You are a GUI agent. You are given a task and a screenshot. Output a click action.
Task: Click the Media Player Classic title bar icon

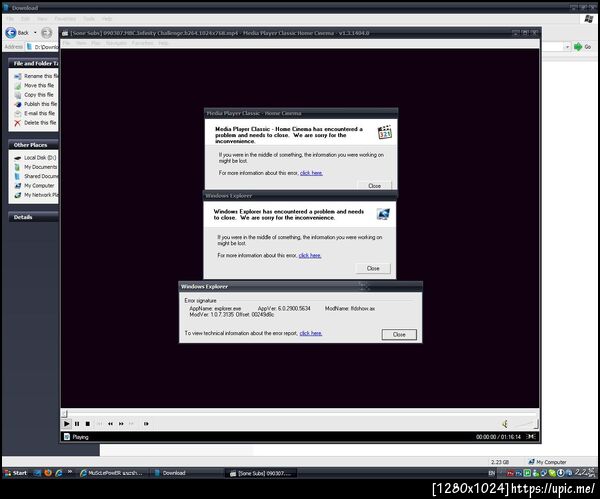[65, 33]
